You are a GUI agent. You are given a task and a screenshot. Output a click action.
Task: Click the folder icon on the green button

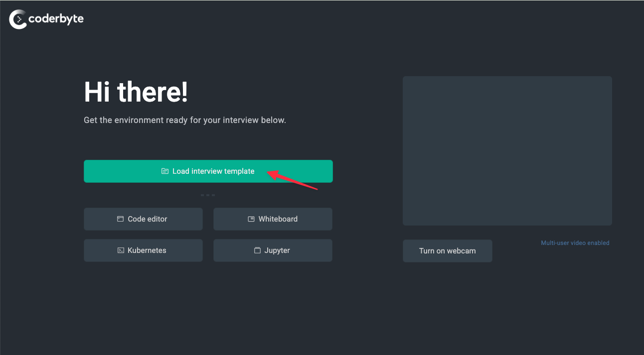165,171
